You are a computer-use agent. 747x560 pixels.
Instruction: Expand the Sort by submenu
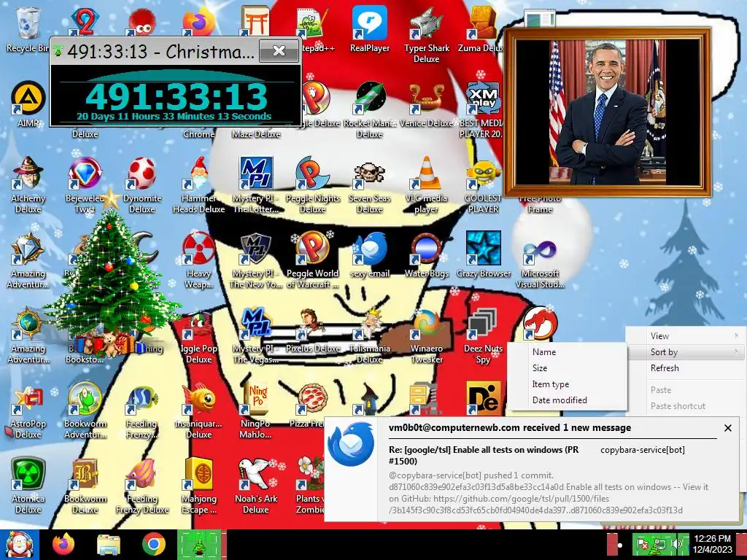point(686,352)
